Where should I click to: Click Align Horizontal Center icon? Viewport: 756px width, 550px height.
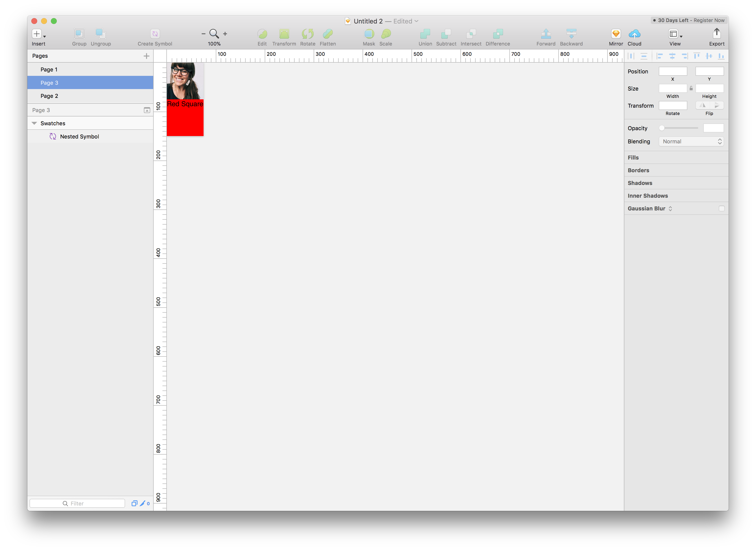pos(672,56)
